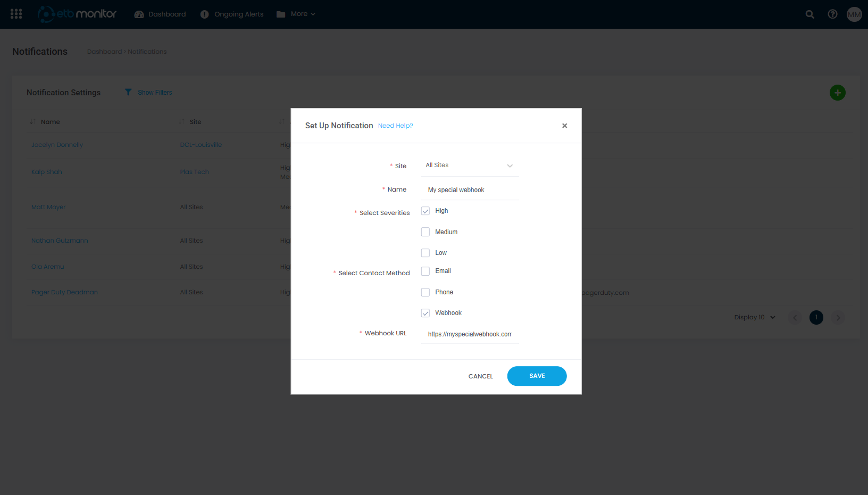Expand the Display 10 page size dropdown

tap(755, 317)
